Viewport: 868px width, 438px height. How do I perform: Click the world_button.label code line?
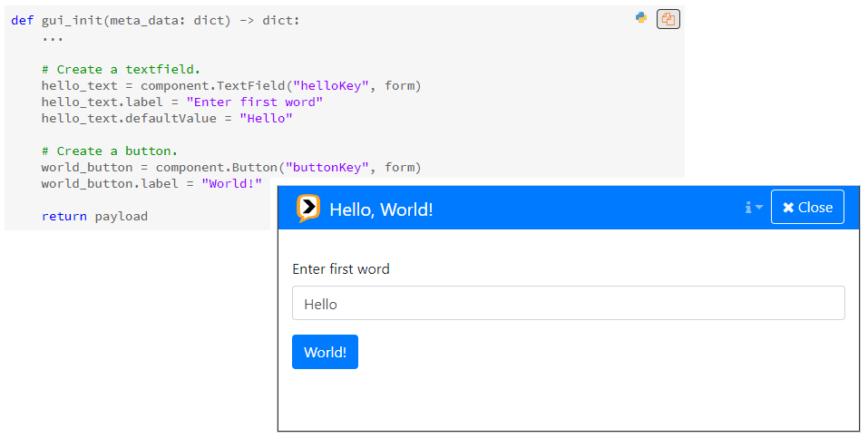[x=151, y=184]
